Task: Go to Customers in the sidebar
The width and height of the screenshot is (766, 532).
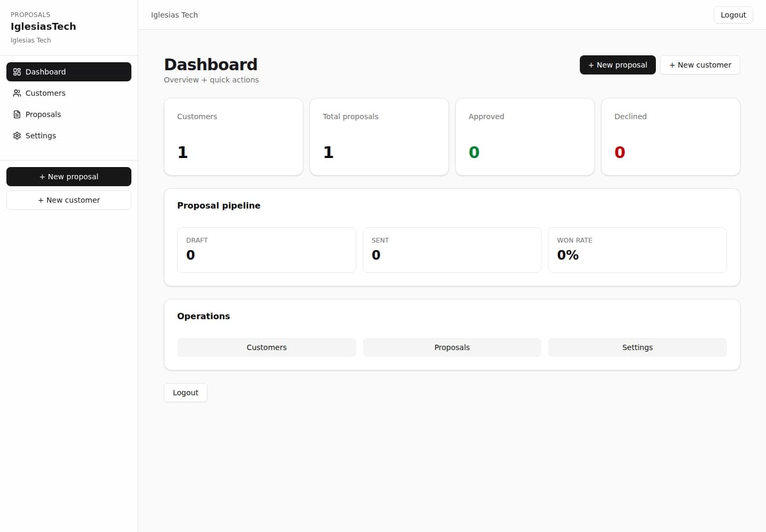Action: 69,93
